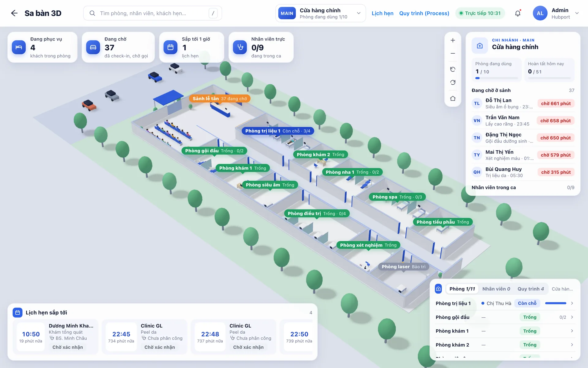Screen dimensions: 588x368
Task: Open Bùi Quang Huy in the waiting list
Action: tap(523, 172)
